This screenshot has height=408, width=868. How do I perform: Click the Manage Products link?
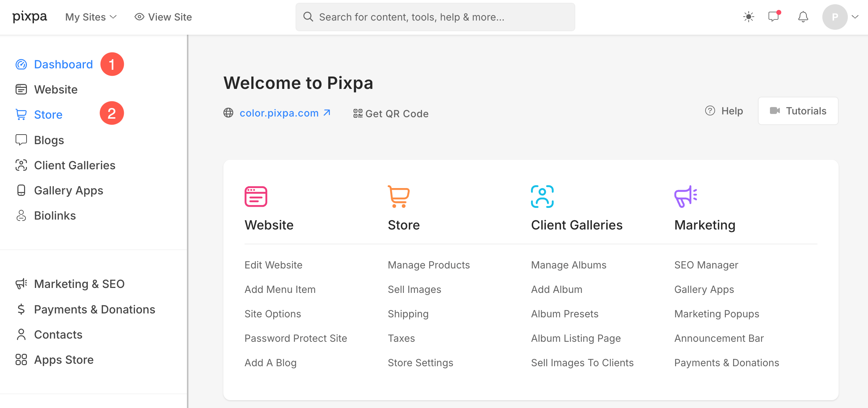[429, 265]
